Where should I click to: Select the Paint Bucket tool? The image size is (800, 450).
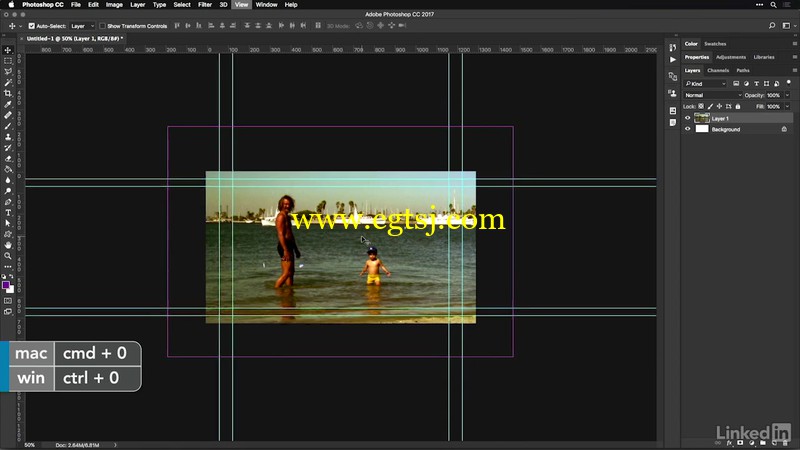click(8, 169)
